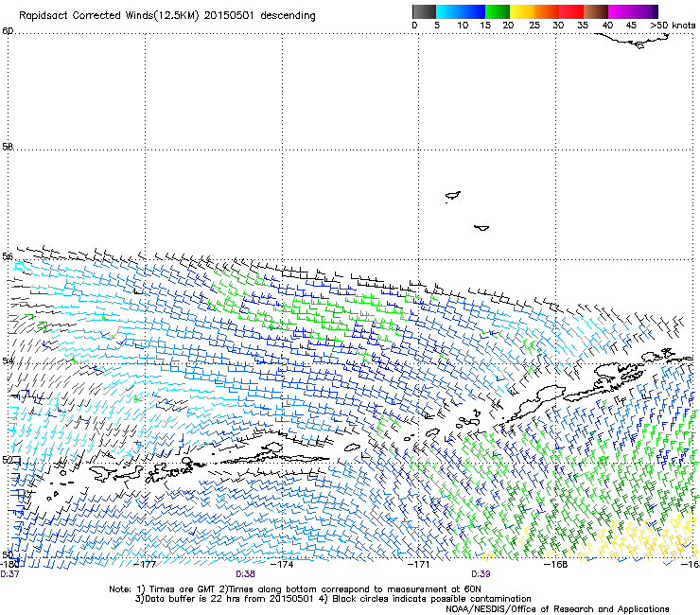Click the "10" legend scale label
Image resolution: width=700 pixels, height=615 pixels.
click(463, 26)
